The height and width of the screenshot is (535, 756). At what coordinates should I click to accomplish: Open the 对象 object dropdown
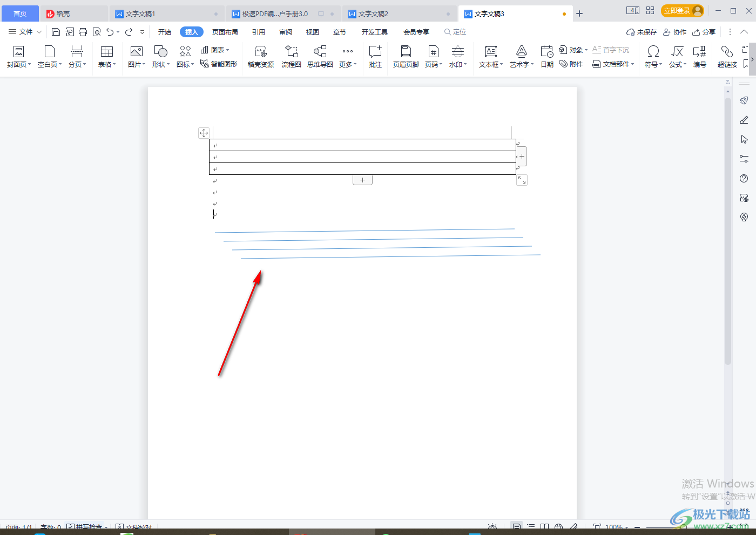click(x=573, y=50)
